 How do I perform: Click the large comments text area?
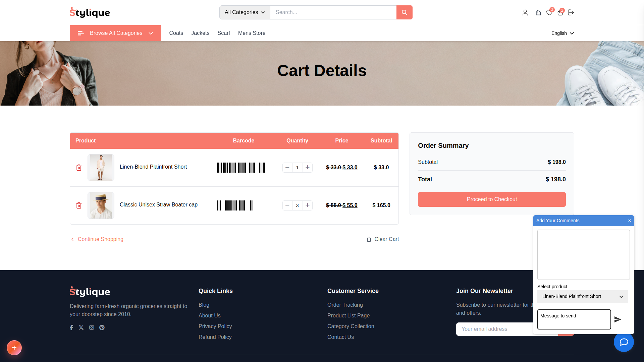point(583,255)
